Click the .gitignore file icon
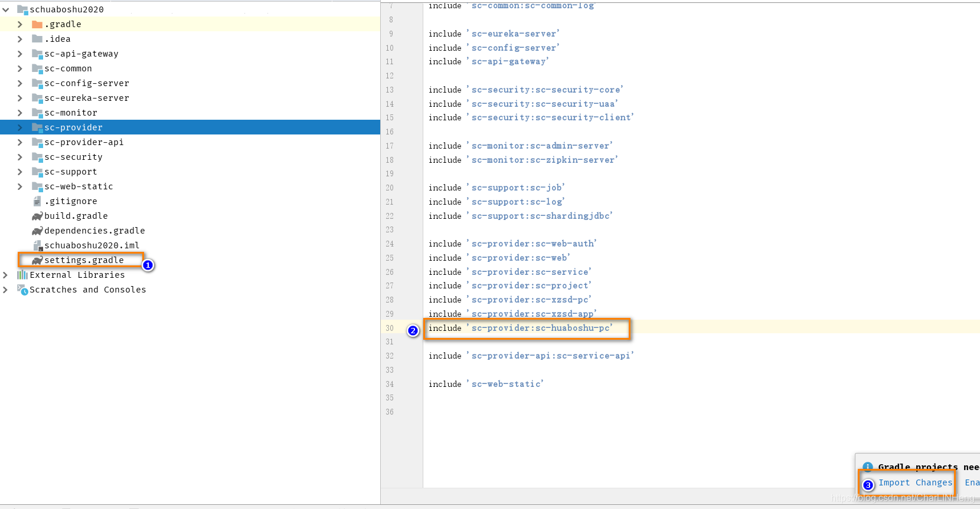 tap(37, 201)
